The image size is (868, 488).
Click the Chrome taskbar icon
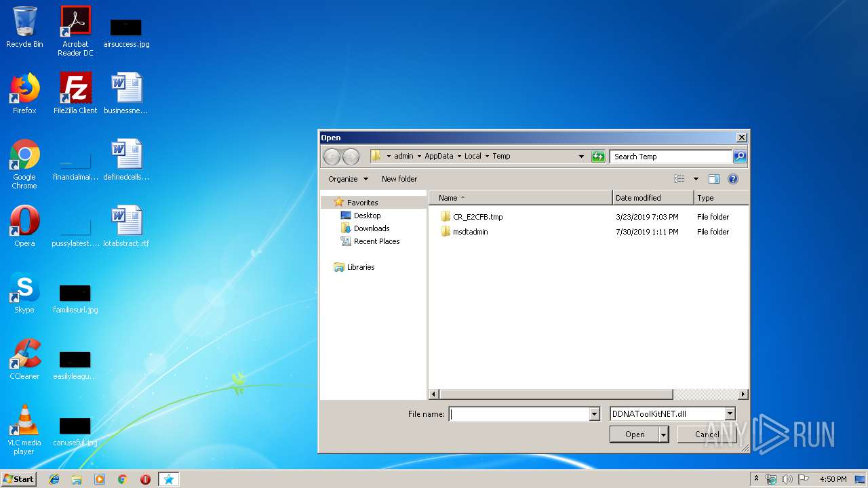click(x=122, y=479)
